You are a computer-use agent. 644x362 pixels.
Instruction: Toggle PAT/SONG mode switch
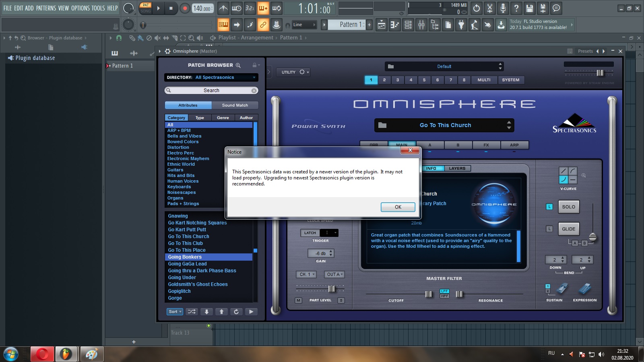pos(145,8)
